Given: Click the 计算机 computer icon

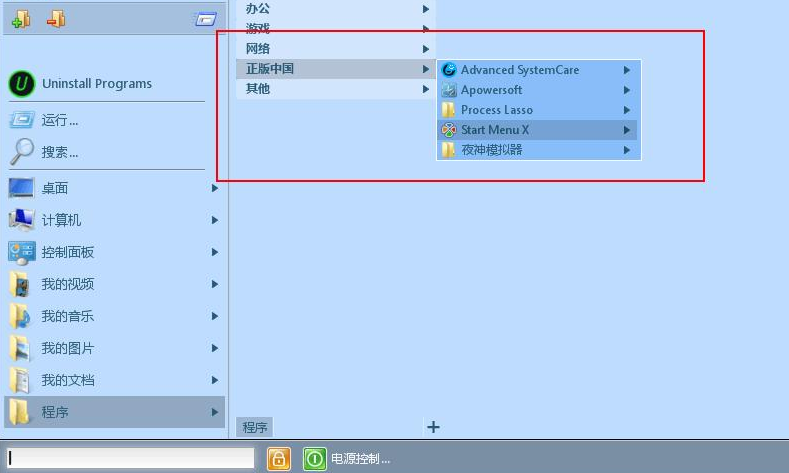Looking at the screenshot, I should click(x=22, y=220).
